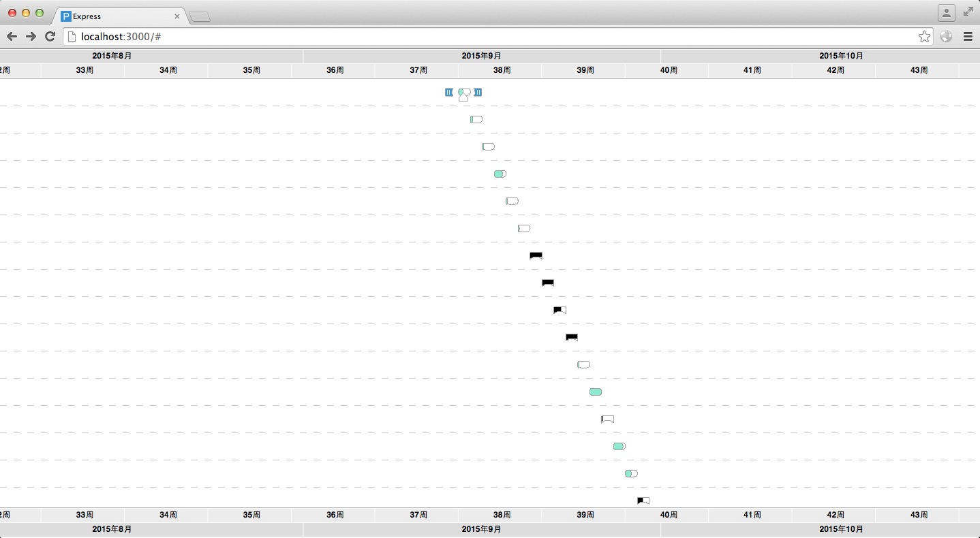Click the globe extension icon in the toolbar

(x=946, y=37)
